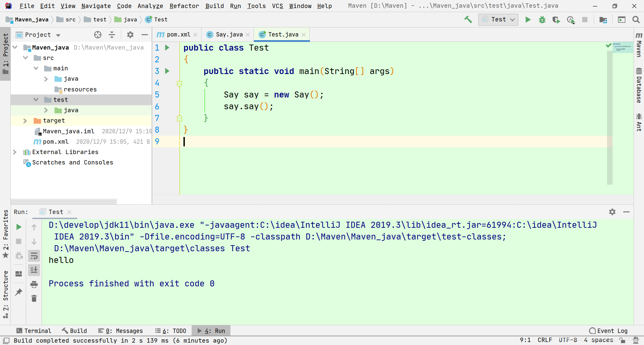644x345 pixels.
Task: Open the Refactor menu
Action: pos(184,6)
